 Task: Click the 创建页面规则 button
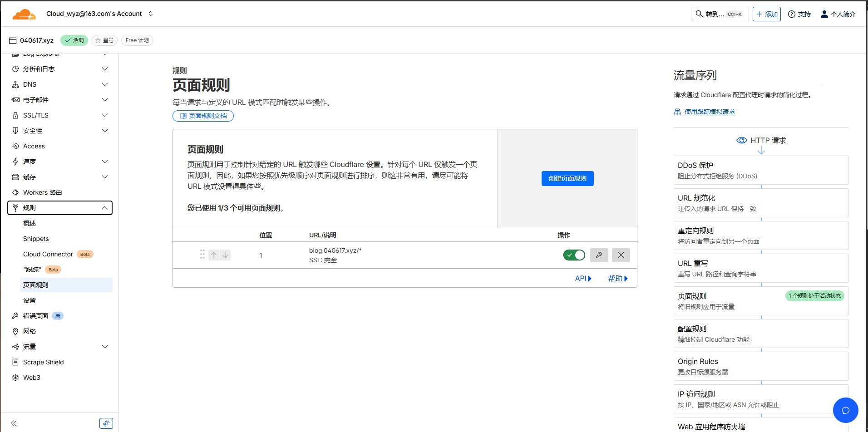pyautogui.click(x=567, y=178)
